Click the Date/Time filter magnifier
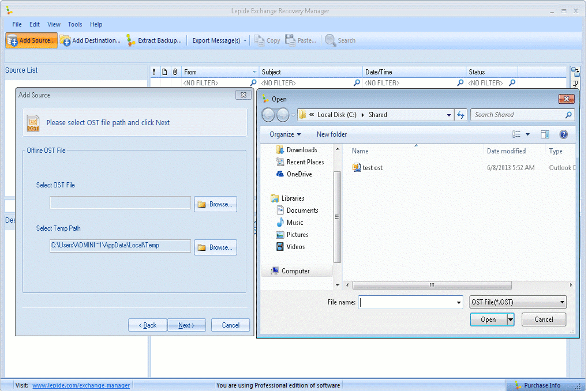Image resolution: width=588 pixels, height=391 pixels. pyautogui.click(x=460, y=82)
